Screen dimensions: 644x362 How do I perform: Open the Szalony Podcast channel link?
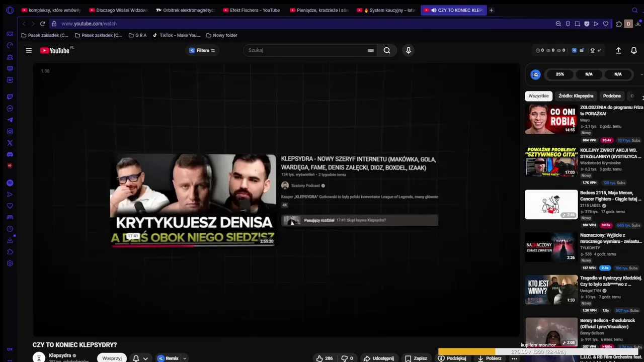pyautogui.click(x=305, y=186)
